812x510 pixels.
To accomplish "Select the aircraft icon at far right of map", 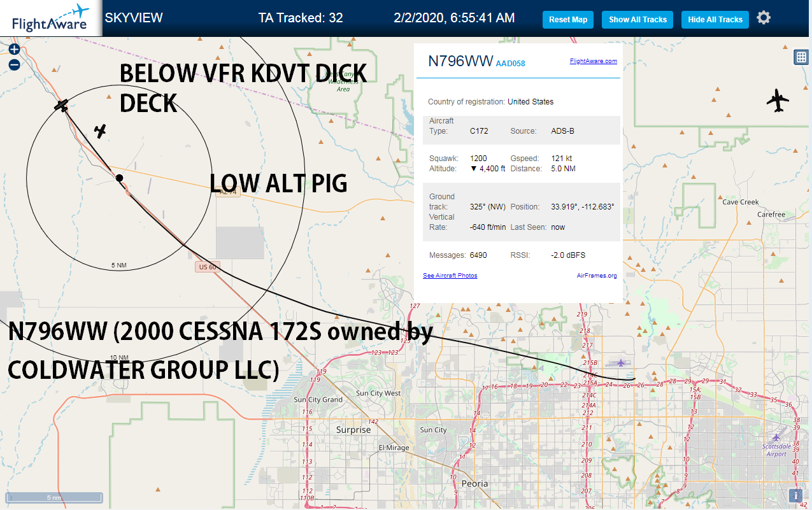I will pos(778,101).
